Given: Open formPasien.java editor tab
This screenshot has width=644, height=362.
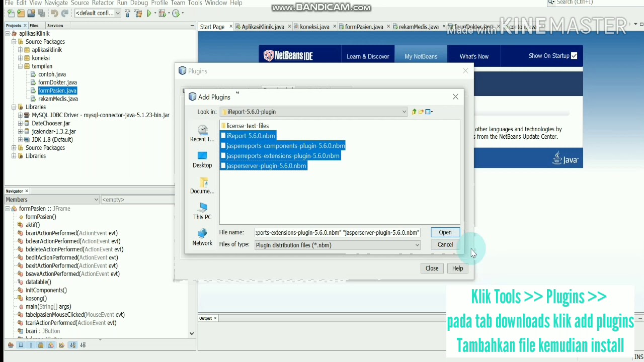Looking at the screenshot, I should (x=364, y=27).
